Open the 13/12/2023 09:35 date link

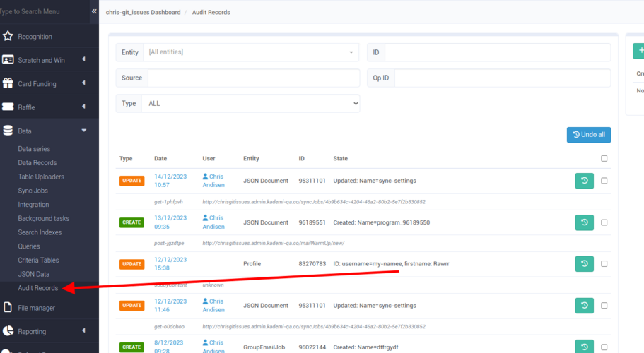click(170, 222)
